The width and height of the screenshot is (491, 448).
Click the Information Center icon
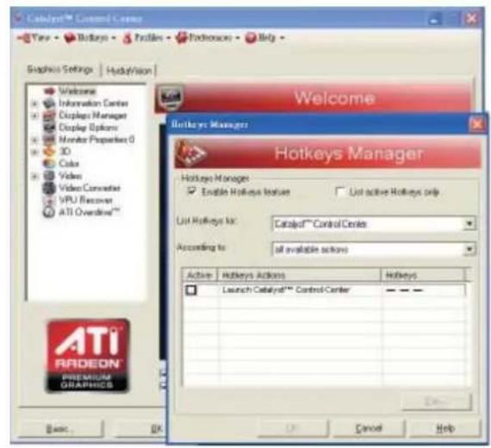[x=49, y=103]
